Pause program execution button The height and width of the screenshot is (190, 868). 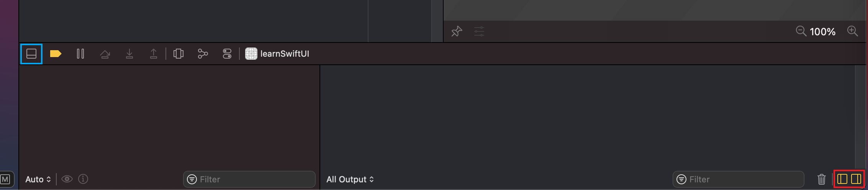coord(80,54)
